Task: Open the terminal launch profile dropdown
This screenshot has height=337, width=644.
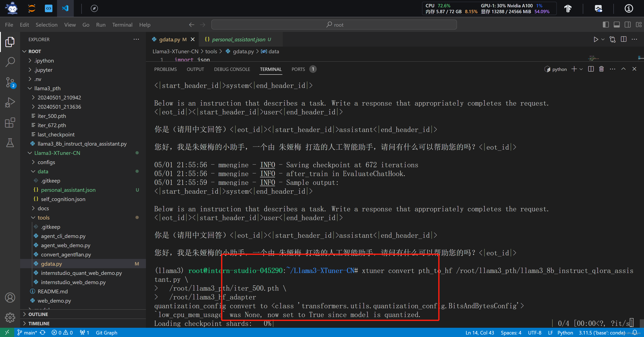Action: pyautogui.click(x=581, y=69)
